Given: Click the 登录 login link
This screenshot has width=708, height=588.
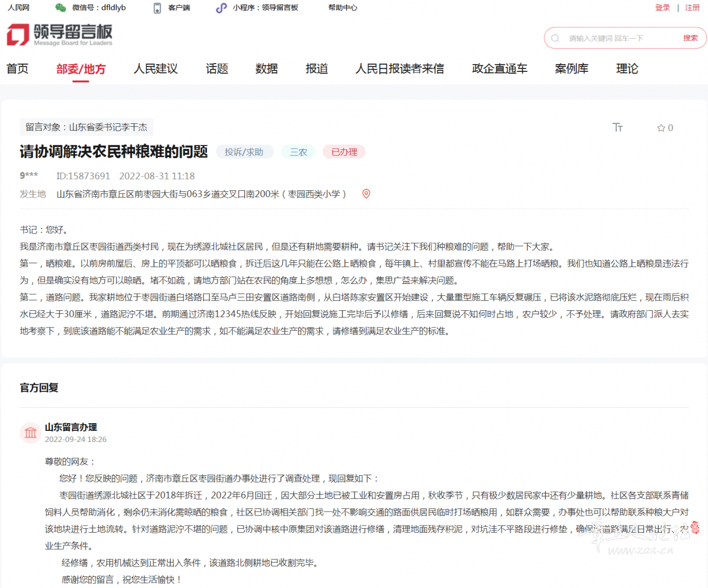Looking at the screenshot, I should tap(663, 8).
